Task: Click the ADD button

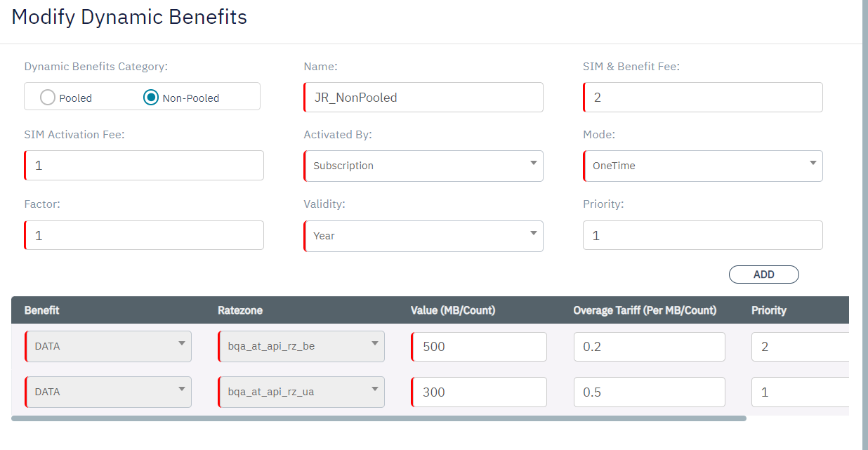Action: tap(763, 274)
